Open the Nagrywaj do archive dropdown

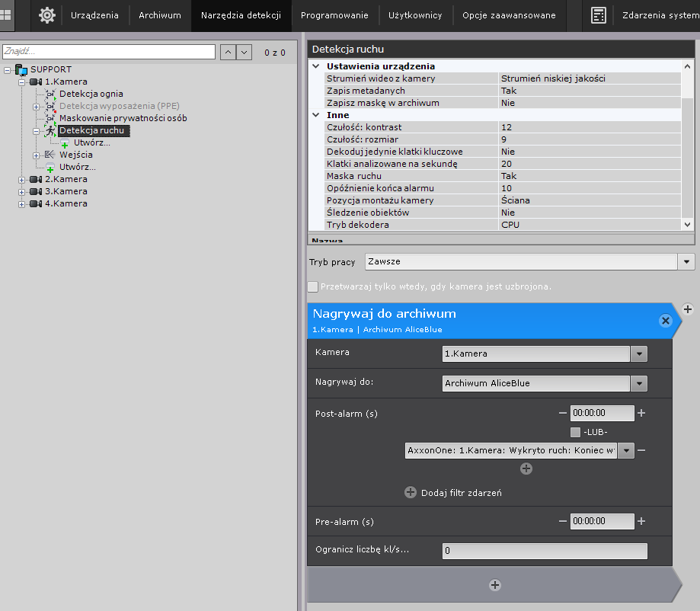point(639,384)
